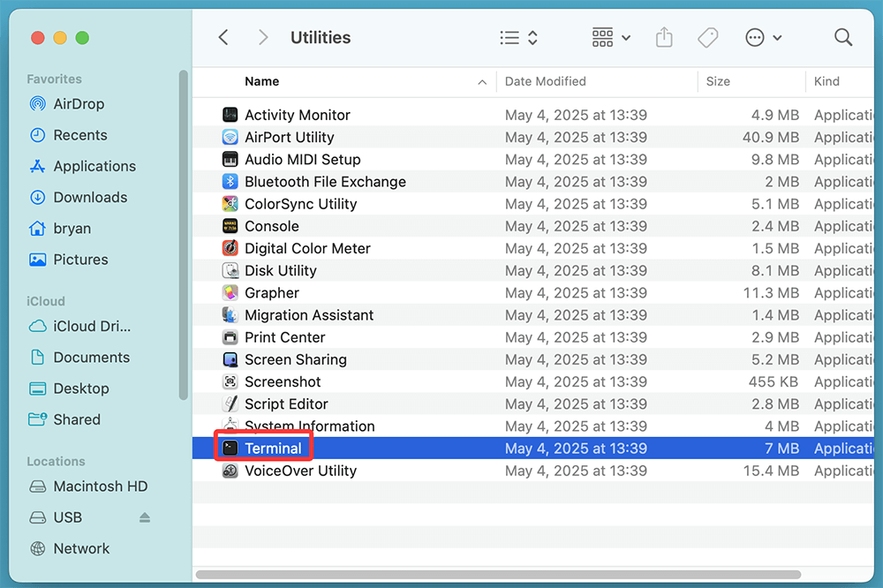Viewport: 883px width, 588px height.
Task: Click the Activity Monitor icon
Action: [x=230, y=115]
